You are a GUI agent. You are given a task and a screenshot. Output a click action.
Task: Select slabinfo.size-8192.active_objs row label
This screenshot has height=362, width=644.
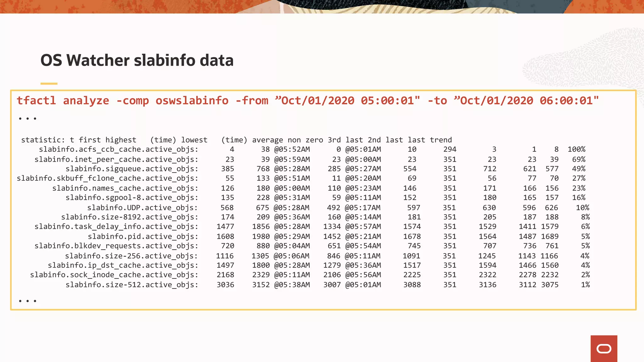pos(130,217)
